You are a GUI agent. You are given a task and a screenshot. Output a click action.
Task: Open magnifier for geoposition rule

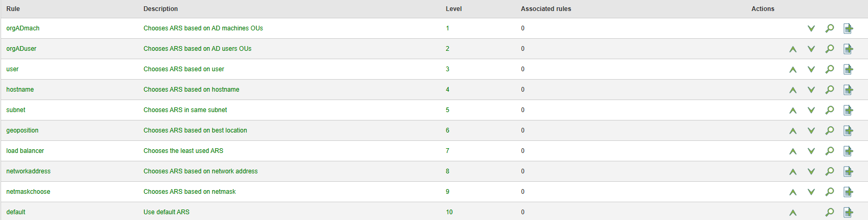coord(829,130)
